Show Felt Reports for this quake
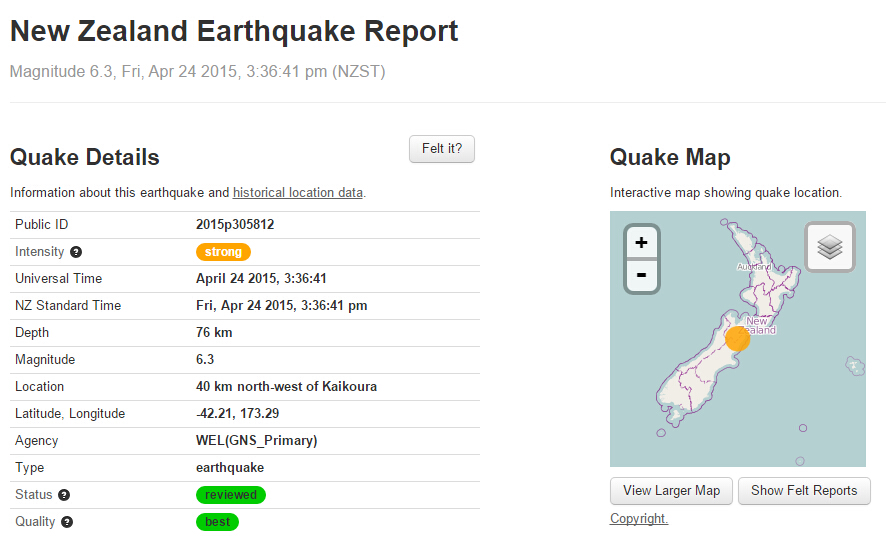 pos(804,491)
